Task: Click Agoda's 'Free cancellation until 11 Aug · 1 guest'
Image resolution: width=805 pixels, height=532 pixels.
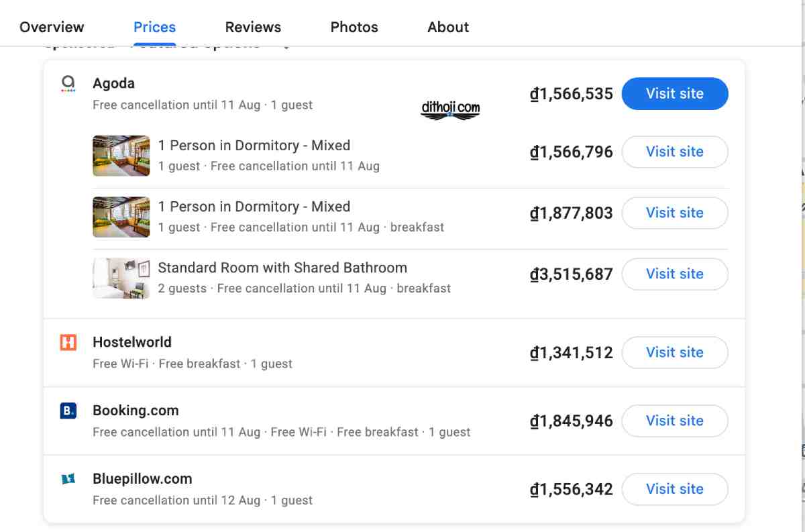Action: tap(203, 105)
